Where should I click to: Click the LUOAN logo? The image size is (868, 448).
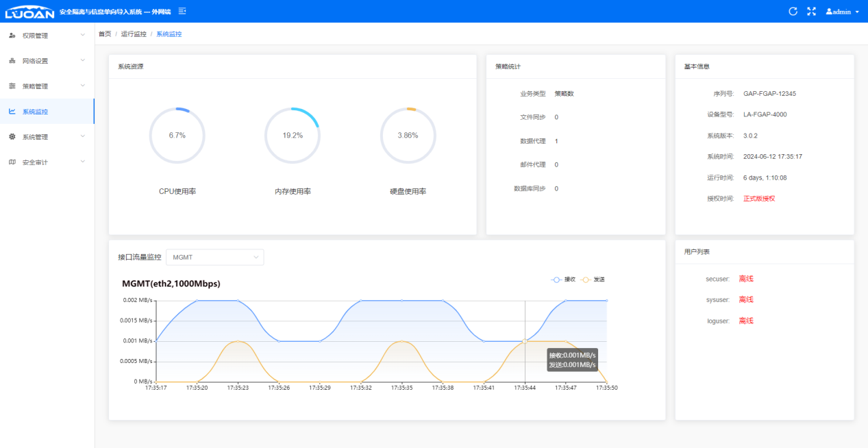(x=29, y=11)
